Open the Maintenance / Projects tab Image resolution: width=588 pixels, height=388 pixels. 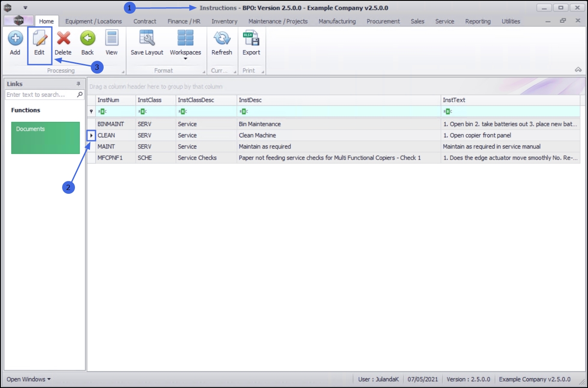(278, 21)
